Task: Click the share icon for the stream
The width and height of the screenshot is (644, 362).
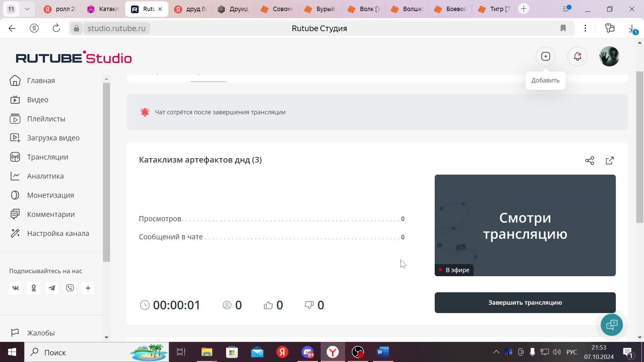Action: coord(589,161)
